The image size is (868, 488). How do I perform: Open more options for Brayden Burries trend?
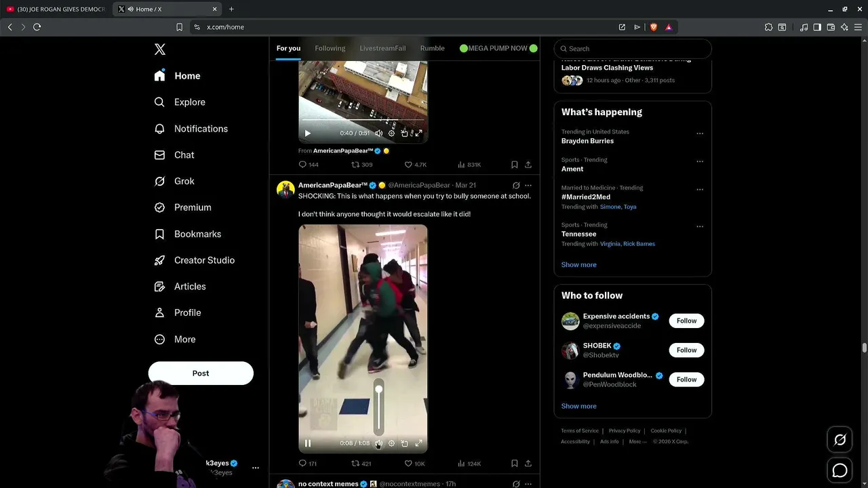coord(700,134)
